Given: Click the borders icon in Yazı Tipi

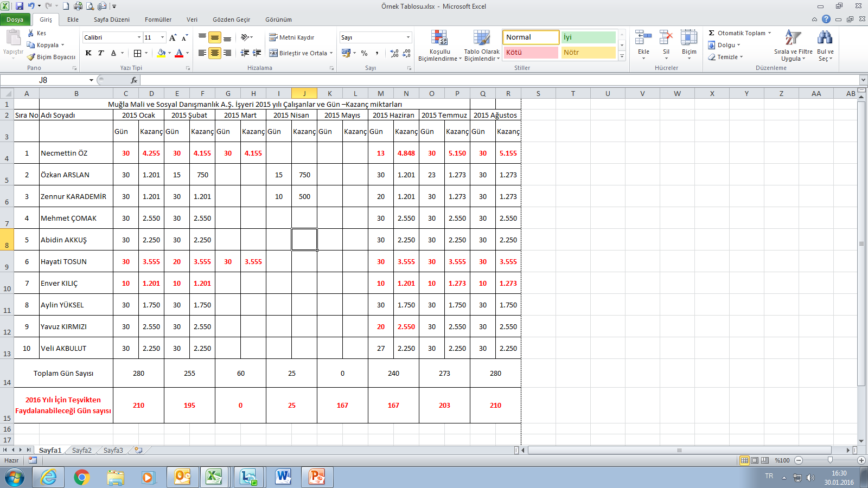Looking at the screenshot, I should [x=138, y=53].
